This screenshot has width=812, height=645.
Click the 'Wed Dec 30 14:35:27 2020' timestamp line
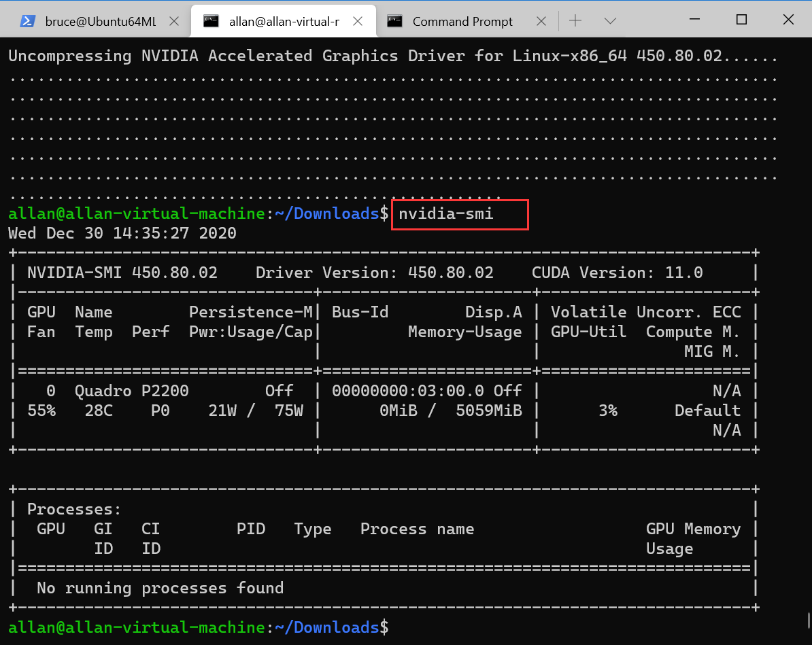[x=122, y=233]
